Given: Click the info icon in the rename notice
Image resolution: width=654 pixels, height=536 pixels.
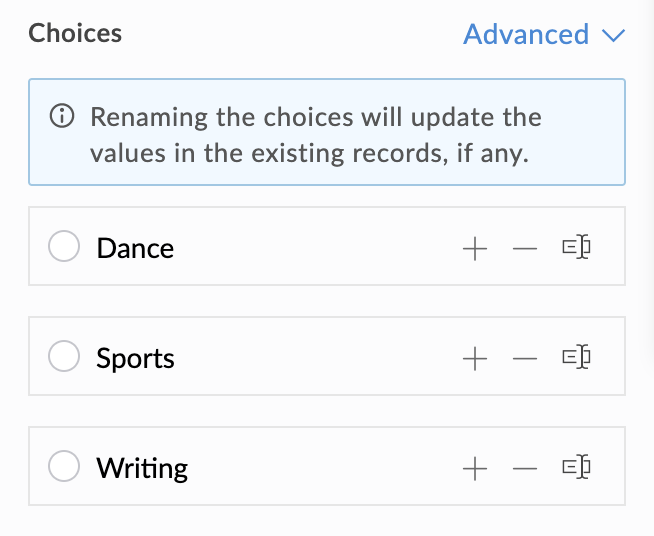Looking at the screenshot, I should (x=62, y=117).
